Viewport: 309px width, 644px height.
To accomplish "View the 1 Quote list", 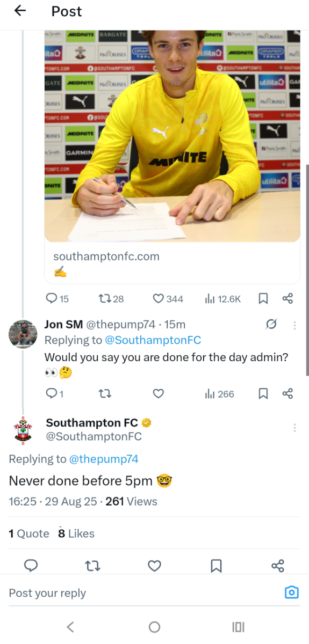I will [x=29, y=533].
